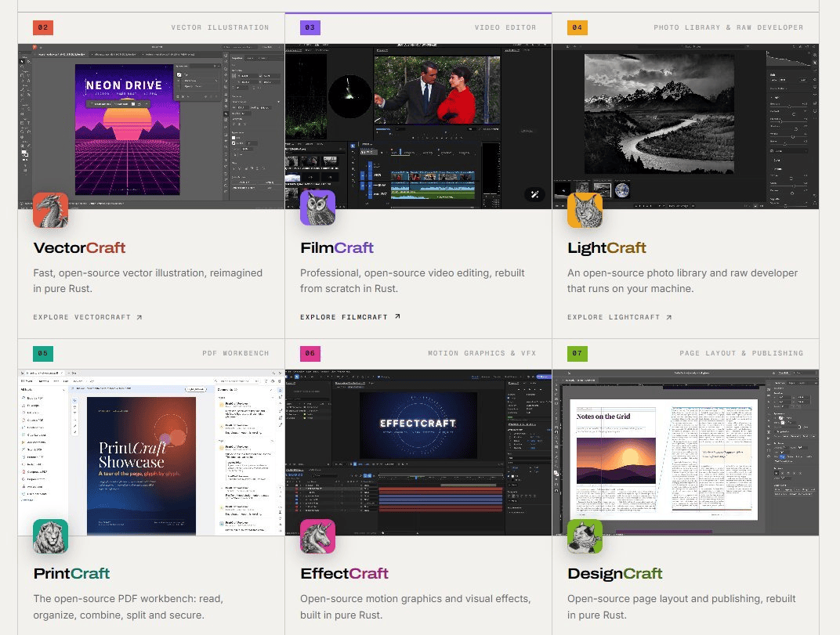
Task: Click the "Vector Illustration" category label
Action: tap(220, 27)
